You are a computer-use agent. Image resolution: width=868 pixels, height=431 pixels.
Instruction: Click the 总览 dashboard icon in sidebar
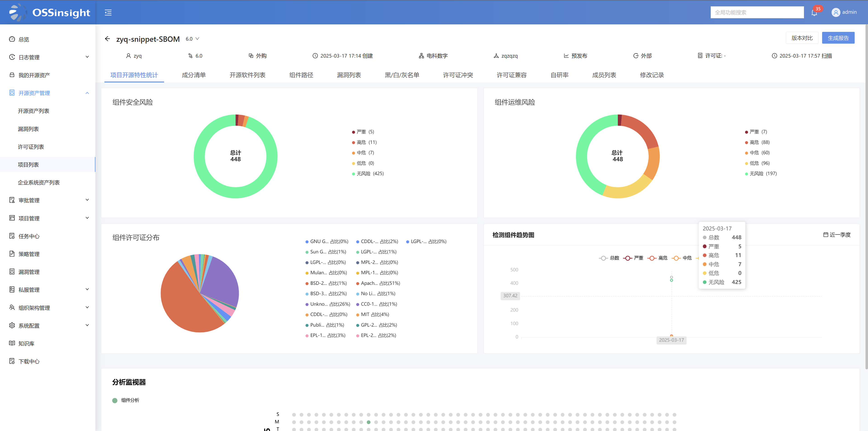click(12, 39)
